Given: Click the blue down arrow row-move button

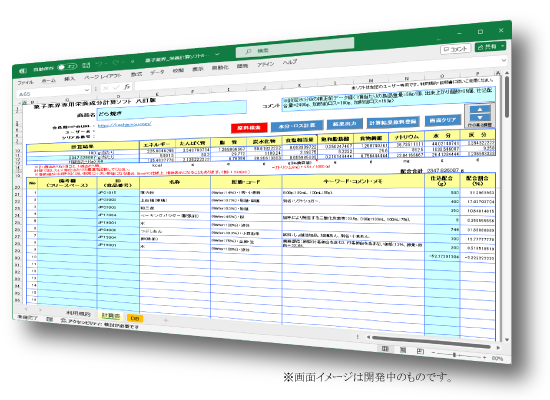Looking at the screenshot, I should 479,117.
